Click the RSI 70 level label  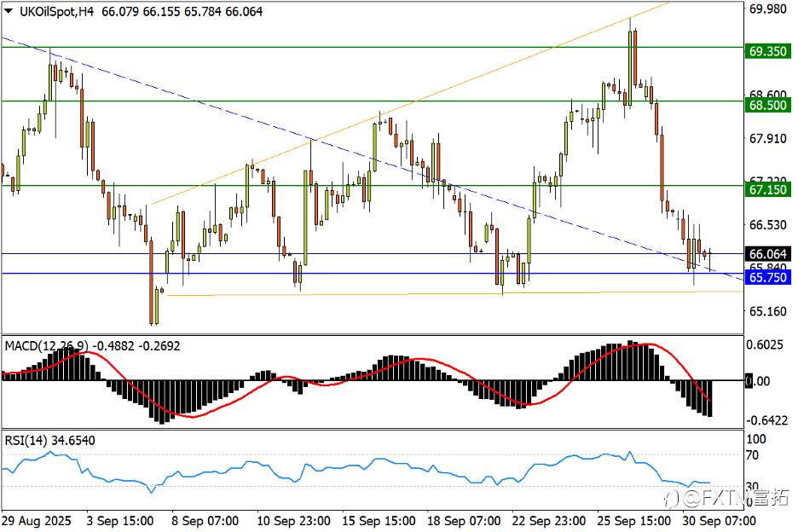752,454
